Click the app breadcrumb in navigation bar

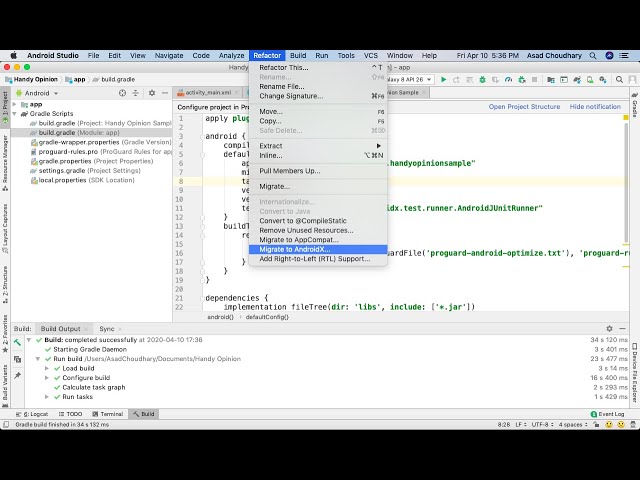click(x=76, y=80)
